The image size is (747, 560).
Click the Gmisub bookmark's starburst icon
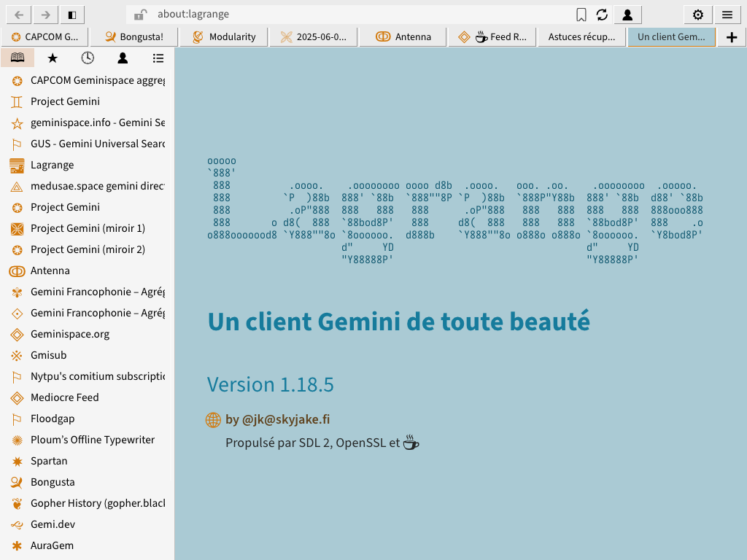18,356
